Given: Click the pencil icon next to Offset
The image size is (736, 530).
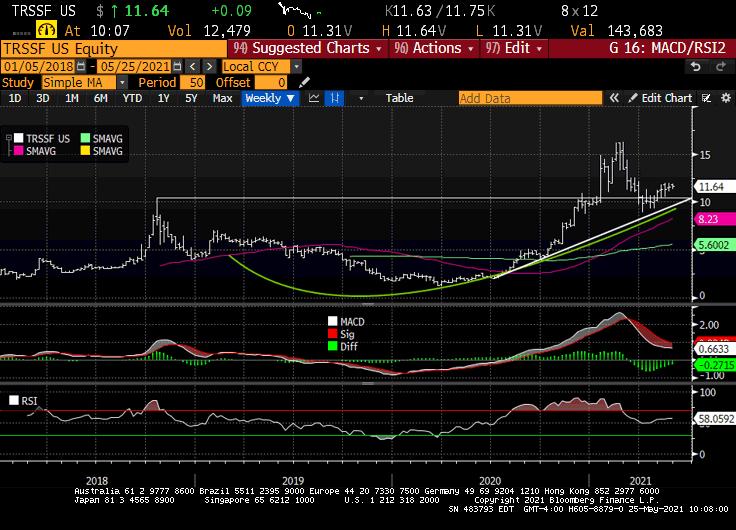Looking at the screenshot, I should (304, 83).
